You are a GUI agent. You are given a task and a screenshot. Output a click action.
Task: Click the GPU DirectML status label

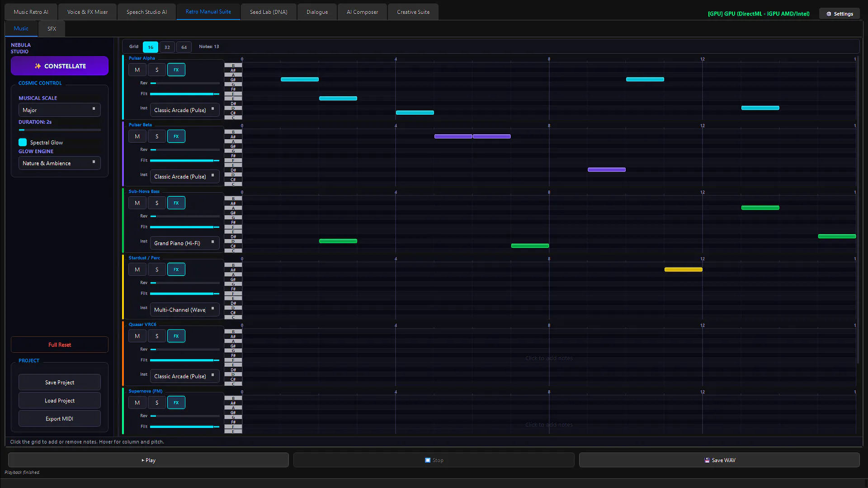tap(759, 14)
